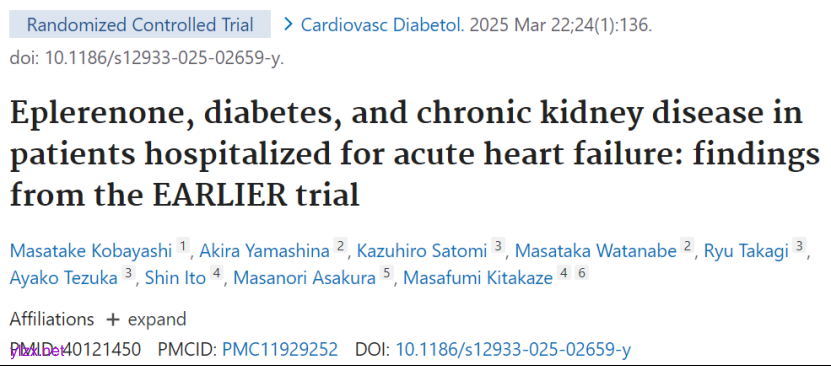Open author Ayako Tezuka

(x=64, y=278)
